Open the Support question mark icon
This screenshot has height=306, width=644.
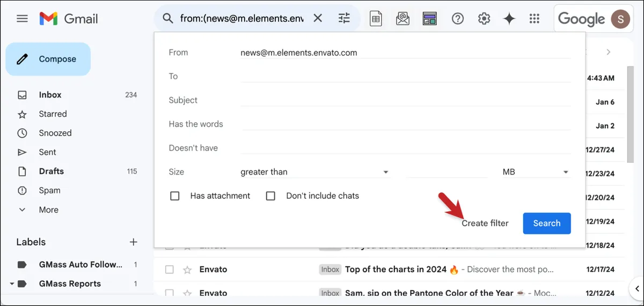coord(458,19)
